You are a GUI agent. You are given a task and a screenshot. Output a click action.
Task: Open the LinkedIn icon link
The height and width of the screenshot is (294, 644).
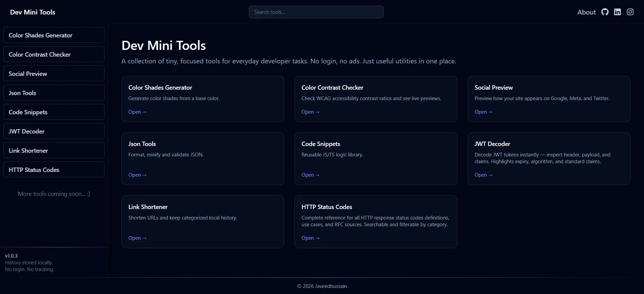pos(617,12)
